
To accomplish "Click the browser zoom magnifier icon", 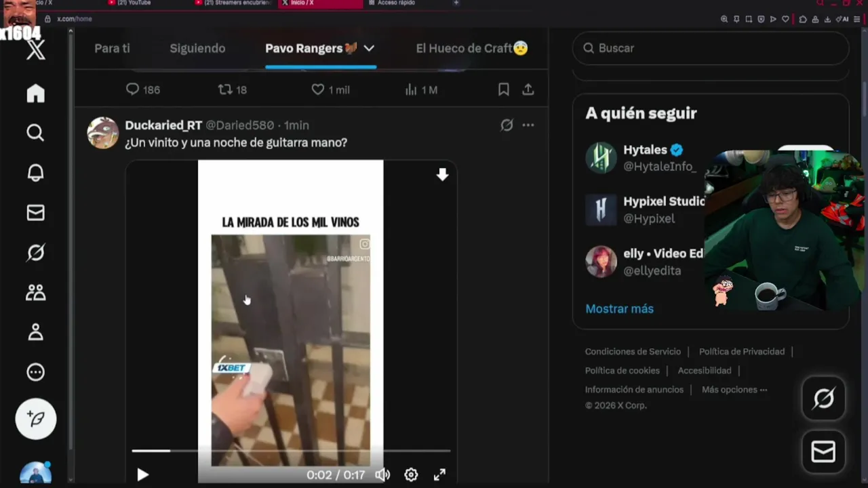I will tap(724, 19).
